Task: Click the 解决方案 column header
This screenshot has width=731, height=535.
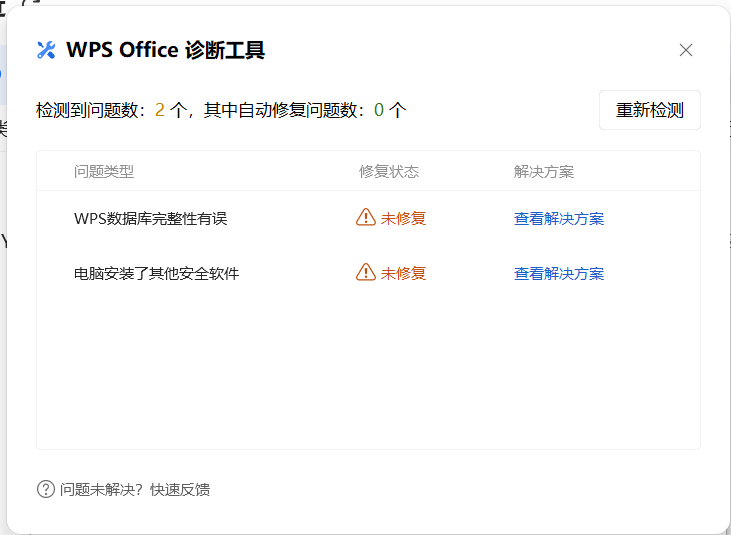Action: pyautogui.click(x=544, y=171)
